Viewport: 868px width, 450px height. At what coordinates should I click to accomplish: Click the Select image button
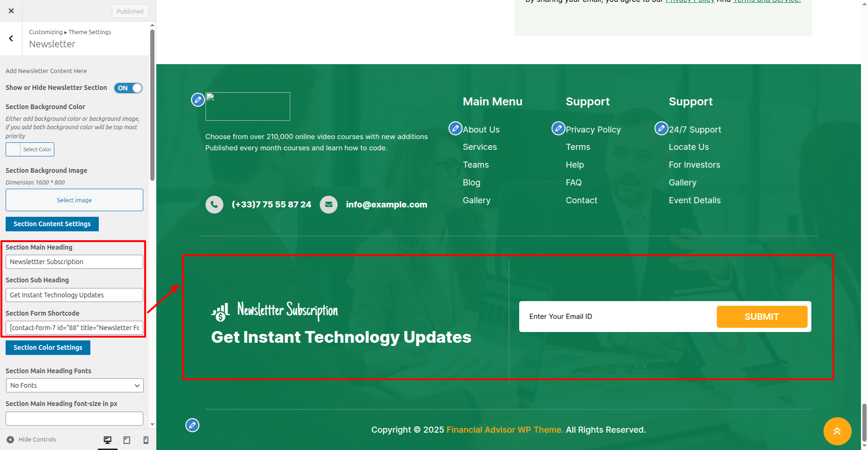(x=74, y=200)
